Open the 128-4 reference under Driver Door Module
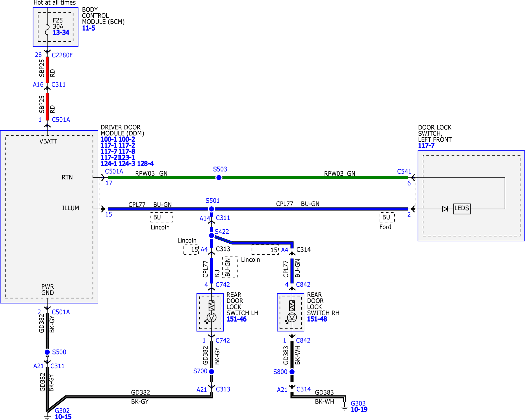 tap(145, 164)
